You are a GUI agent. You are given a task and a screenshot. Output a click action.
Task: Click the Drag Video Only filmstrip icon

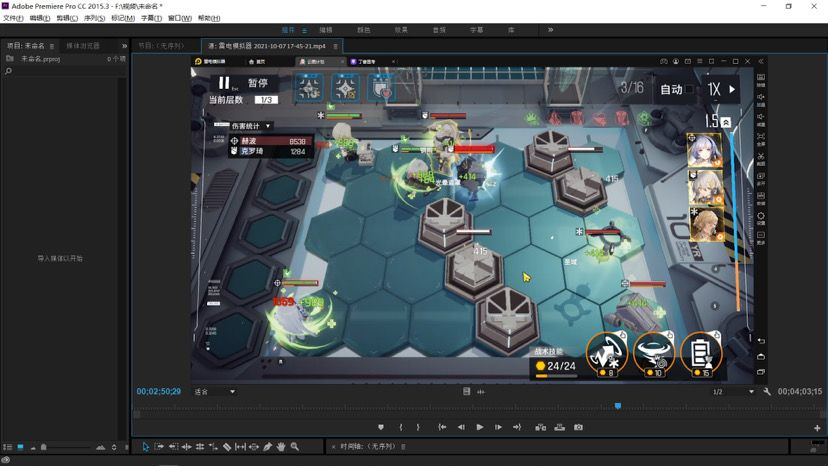466,392
